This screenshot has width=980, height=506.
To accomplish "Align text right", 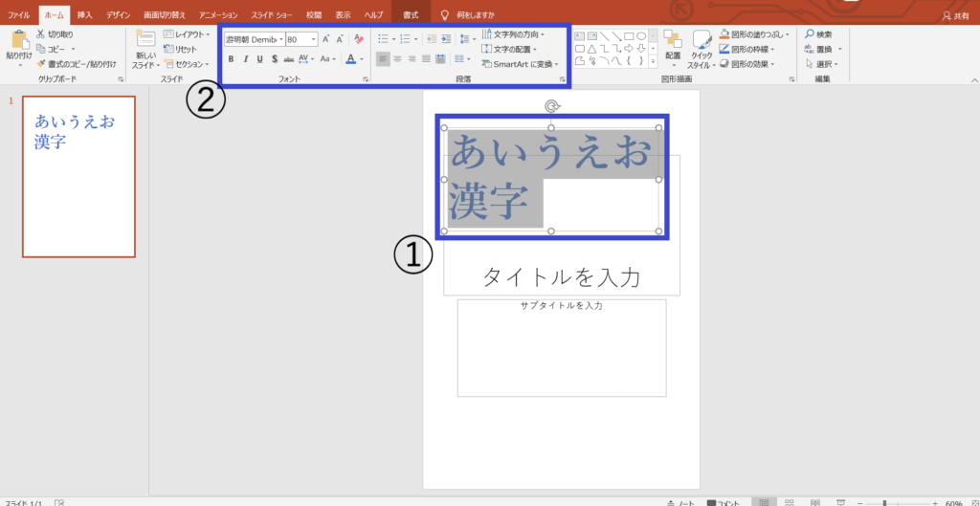I will coord(412,58).
